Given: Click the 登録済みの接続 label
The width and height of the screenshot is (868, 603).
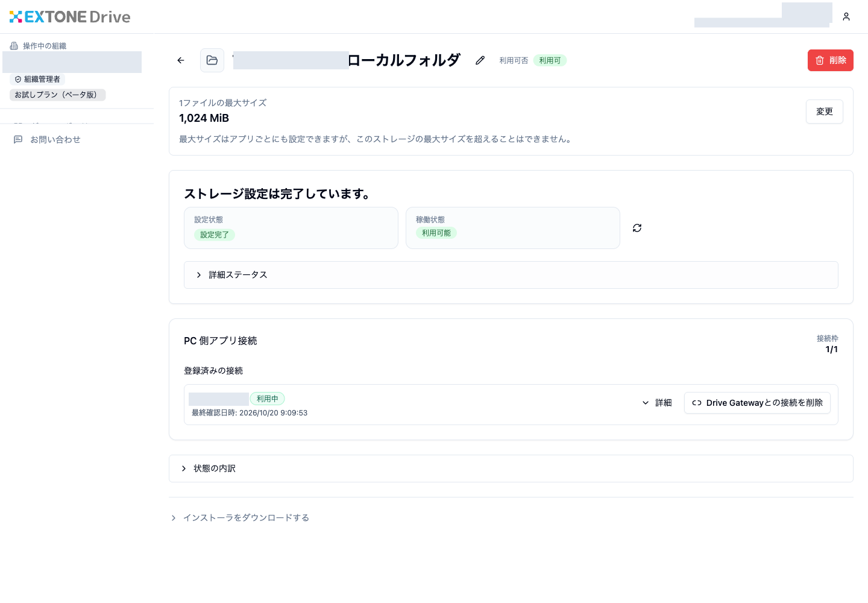Looking at the screenshot, I should pyautogui.click(x=213, y=371).
